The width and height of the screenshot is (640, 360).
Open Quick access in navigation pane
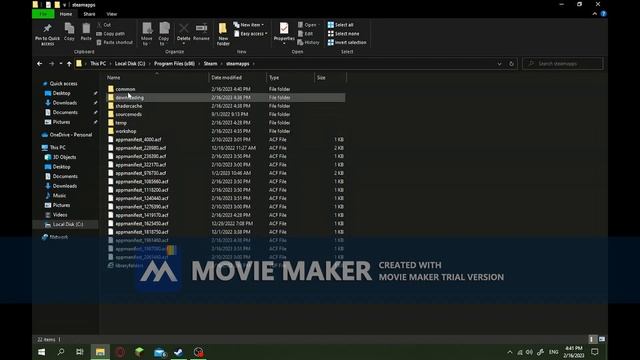(63, 83)
